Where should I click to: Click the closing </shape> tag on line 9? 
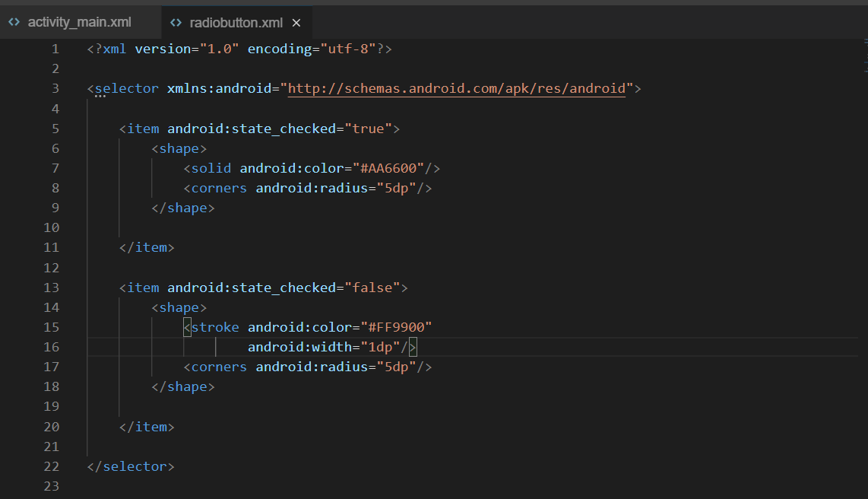[x=183, y=208]
